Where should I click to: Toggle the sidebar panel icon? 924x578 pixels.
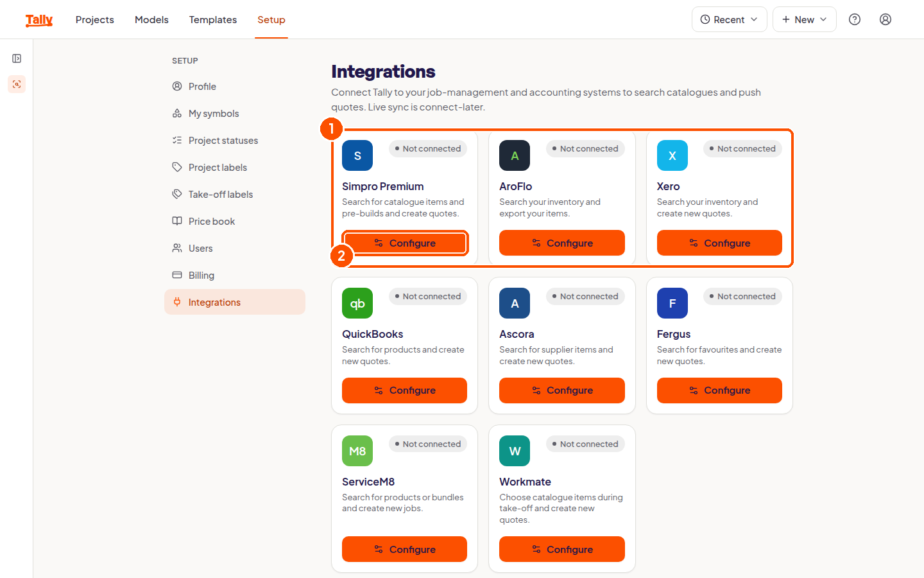coord(17,58)
